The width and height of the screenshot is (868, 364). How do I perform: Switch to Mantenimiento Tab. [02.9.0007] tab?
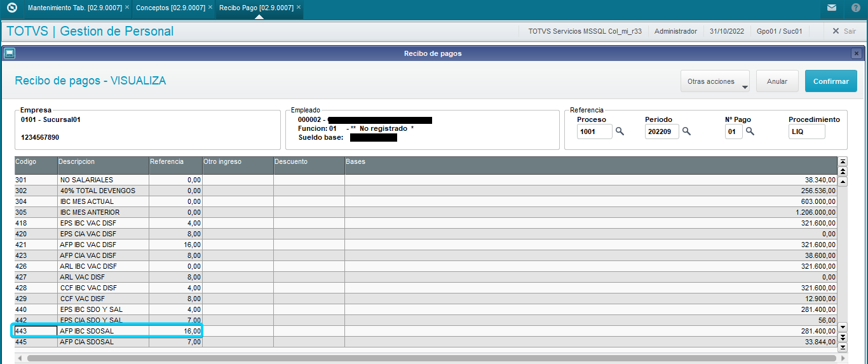[x=75, y=8]
